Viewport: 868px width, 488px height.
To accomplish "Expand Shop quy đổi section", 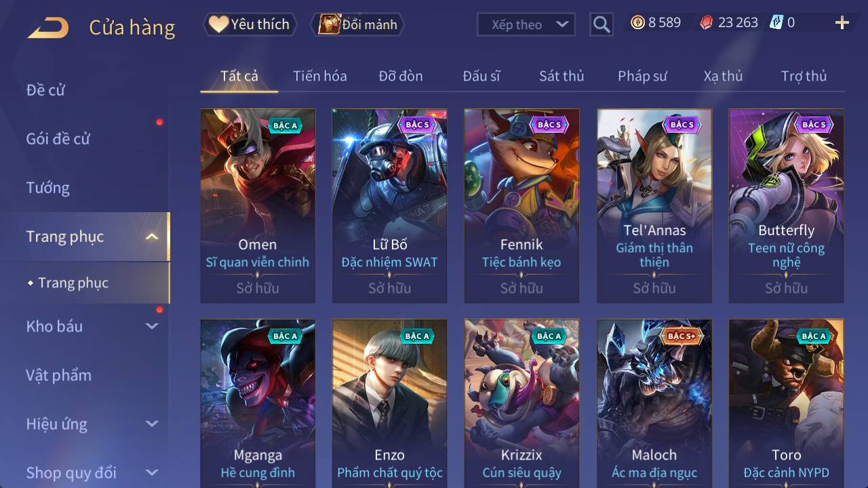I will tap(152, 472).
